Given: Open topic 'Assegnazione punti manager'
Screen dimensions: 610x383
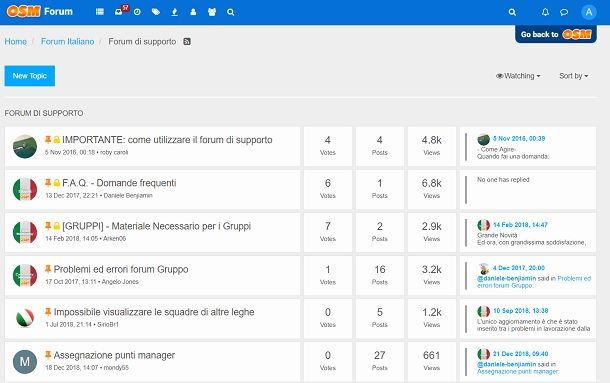Looking at the screenshot, I should pyautogui.click(x=114, y=355).
